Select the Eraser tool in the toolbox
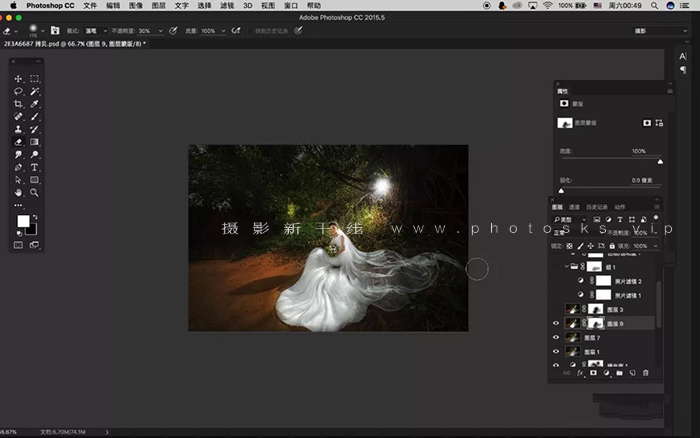Screen dimensions: 700x438 18,142
